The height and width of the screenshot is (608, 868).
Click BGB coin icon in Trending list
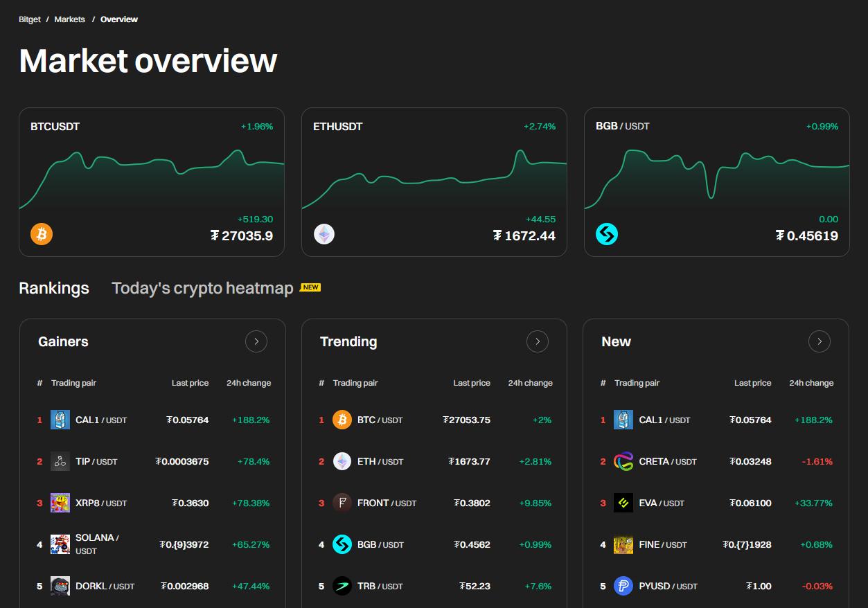click(342, 544)
